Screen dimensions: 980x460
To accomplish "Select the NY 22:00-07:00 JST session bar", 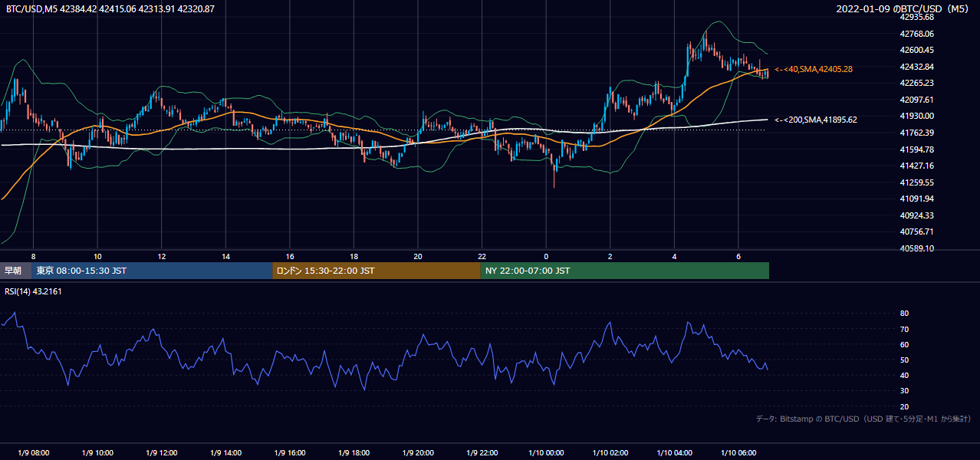I will coord(625,271).
